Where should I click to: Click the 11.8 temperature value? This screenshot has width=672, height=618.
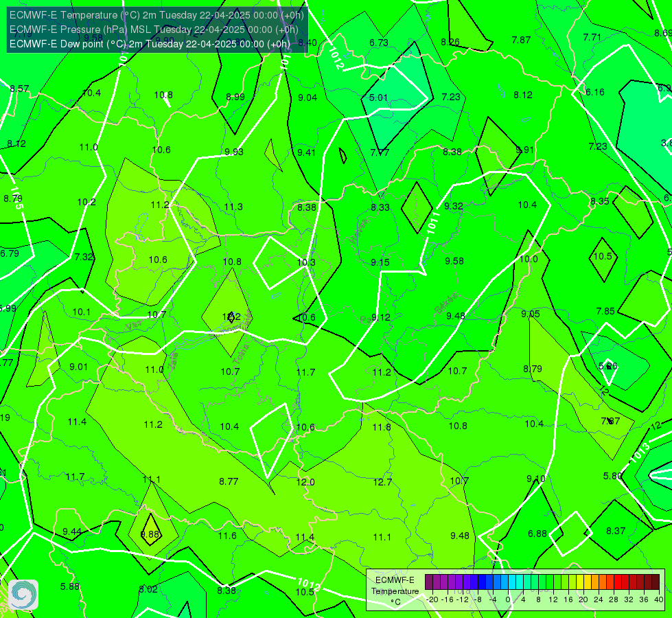(382, 427)
